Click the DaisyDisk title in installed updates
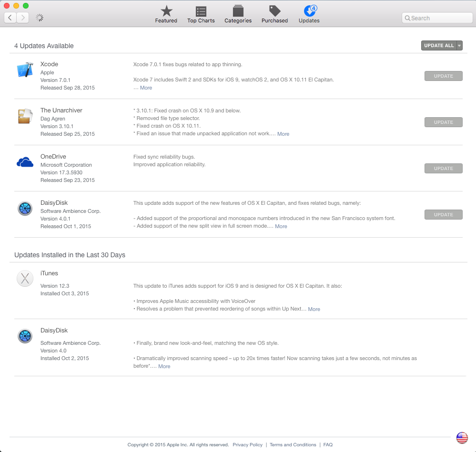The height and width of the screenshot is (452, 476). 54,331
